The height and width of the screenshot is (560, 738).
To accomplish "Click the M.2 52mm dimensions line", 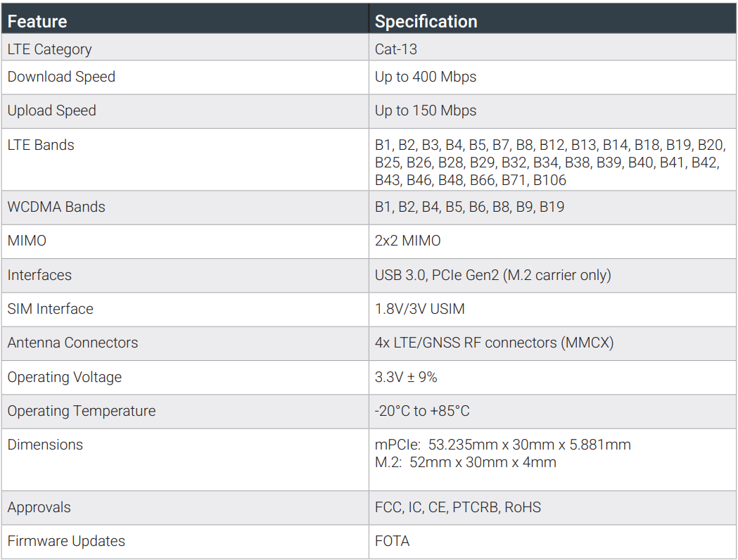I will pyautogui.click(x=465, y=462).
